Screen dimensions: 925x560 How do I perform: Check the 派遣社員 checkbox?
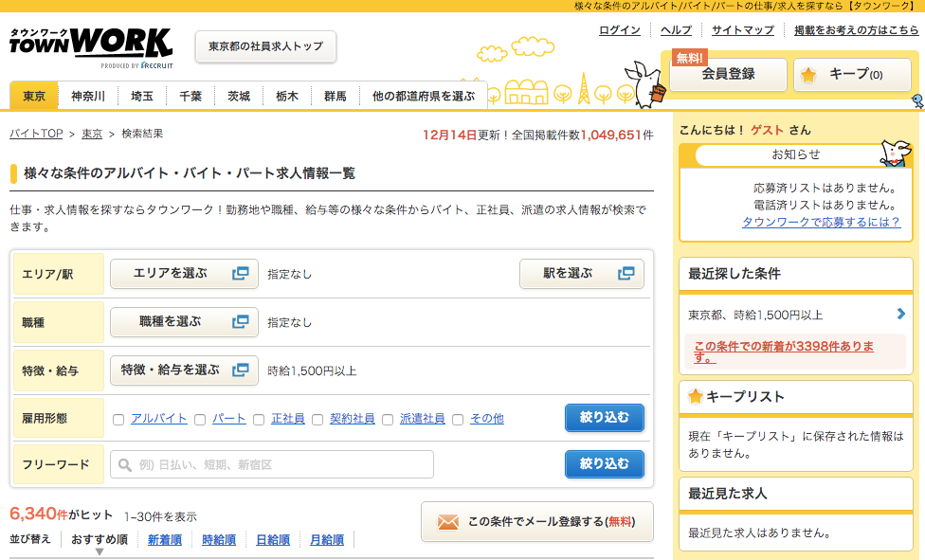[388, 420]
